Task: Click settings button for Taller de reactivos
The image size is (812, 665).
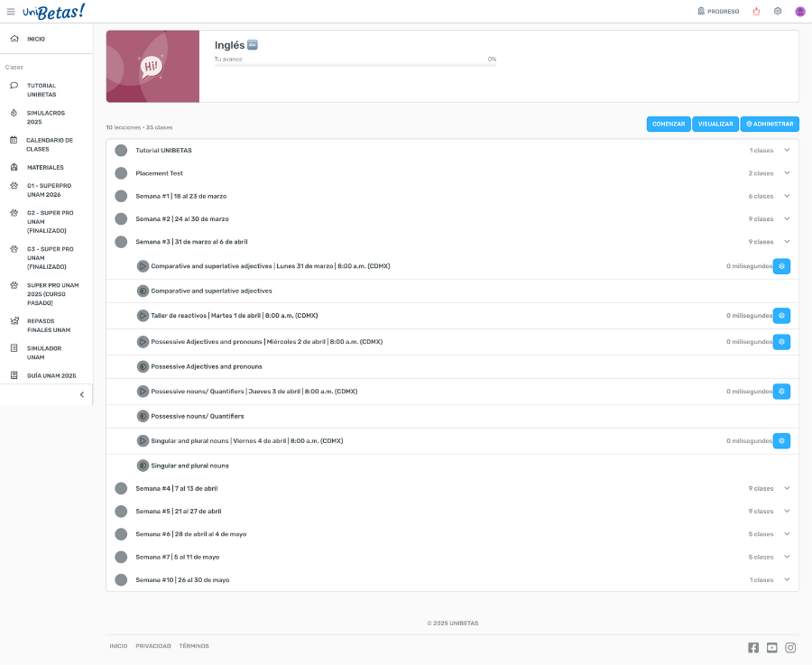Action: [x=782, y=316]
